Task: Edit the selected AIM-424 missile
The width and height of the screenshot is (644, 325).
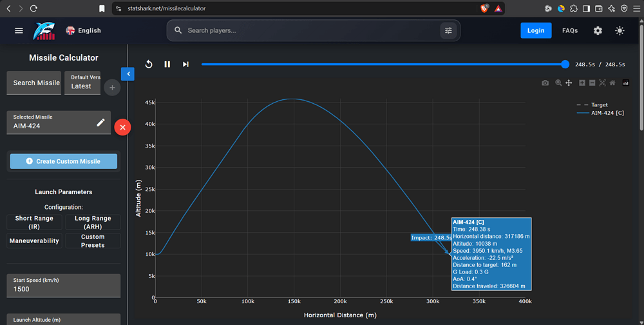Action: (x=100, y=123)
